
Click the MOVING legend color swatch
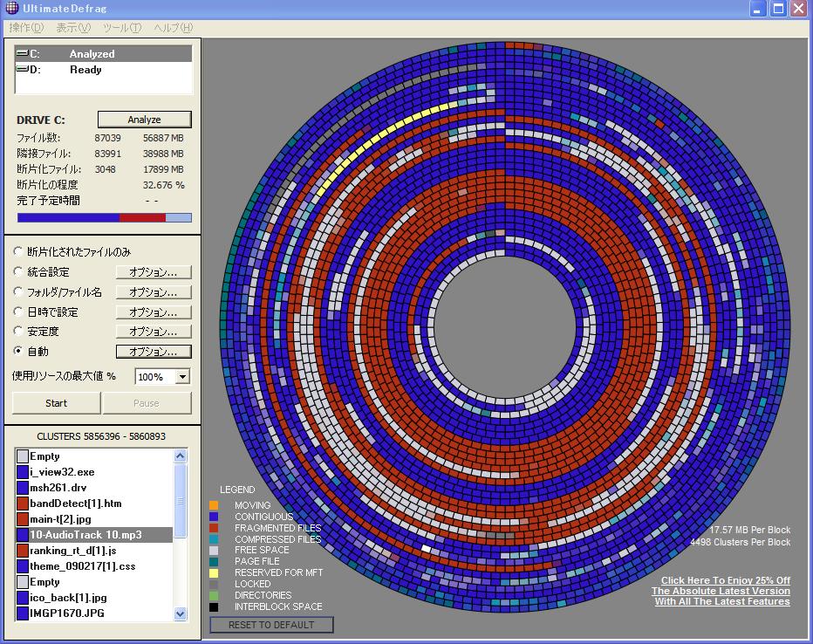(x=214, y=505)
